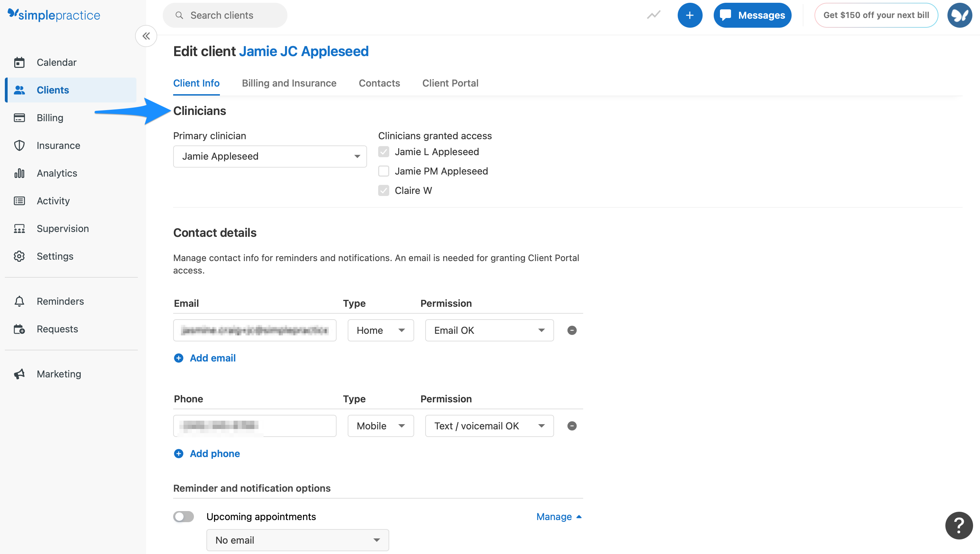Screen dimensions: 980x554
Task: View Analytics from the sidebar
Action: [57, 173]
